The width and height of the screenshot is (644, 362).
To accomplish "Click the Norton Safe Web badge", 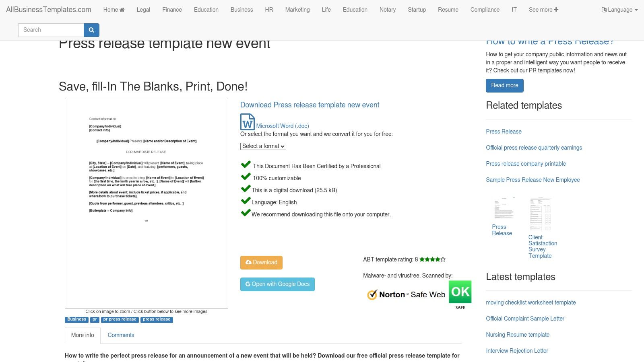I will [406, 294].
